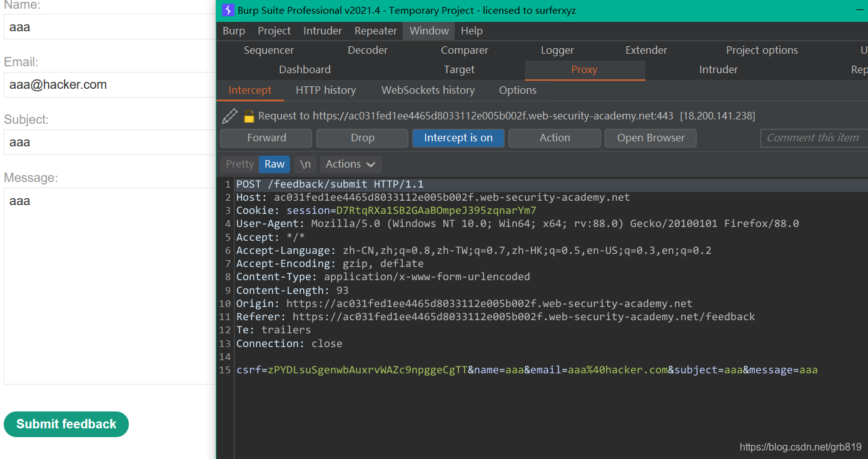Image resolution: width=868 pixels, height=459 pixels.
Task: Switch to the Decoder tab
Action: coord(368,50)
